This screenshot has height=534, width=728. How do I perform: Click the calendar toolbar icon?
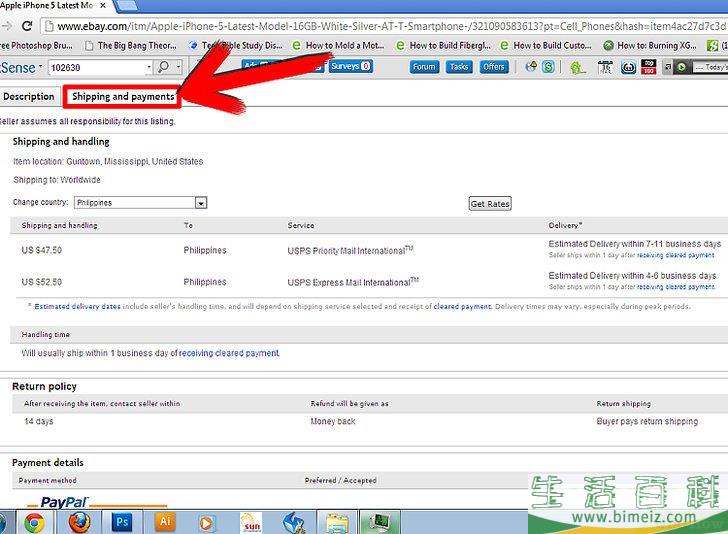(x=605, y=68)
